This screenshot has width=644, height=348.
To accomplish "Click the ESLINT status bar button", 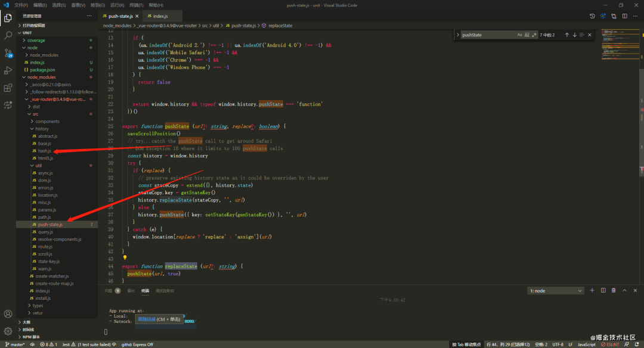I will (611, 344).
